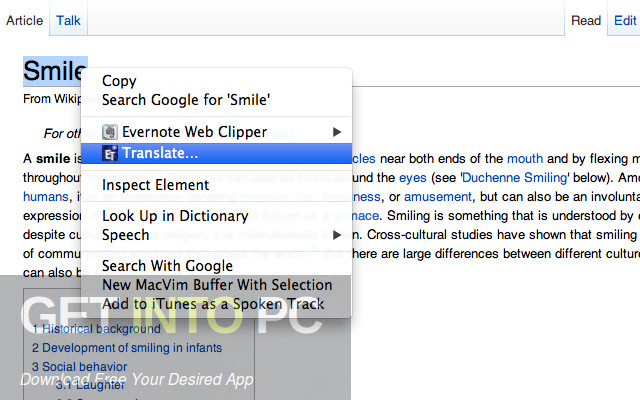Switch to the Talk tab
Screen dimensions: 640x400
(x=68, y=20)
